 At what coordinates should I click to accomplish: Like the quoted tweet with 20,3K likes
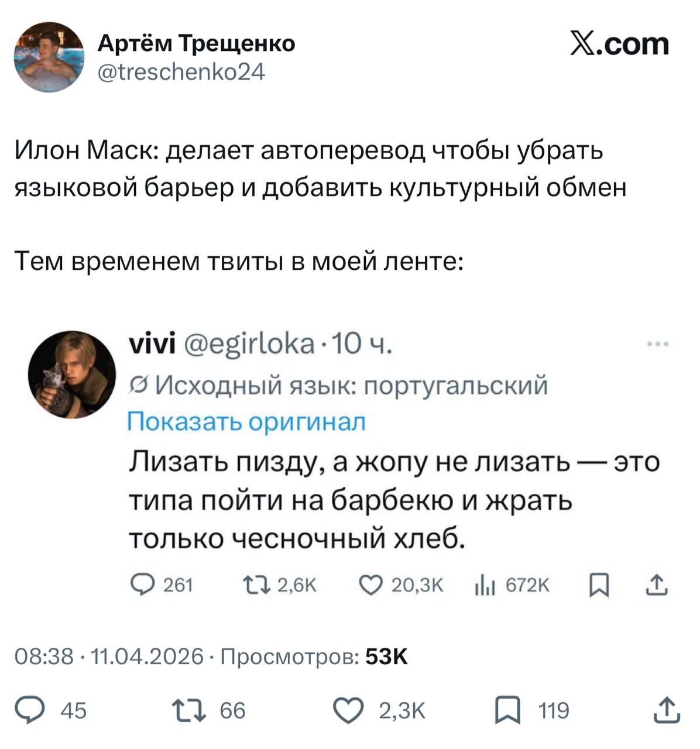[x=370, y=584]
